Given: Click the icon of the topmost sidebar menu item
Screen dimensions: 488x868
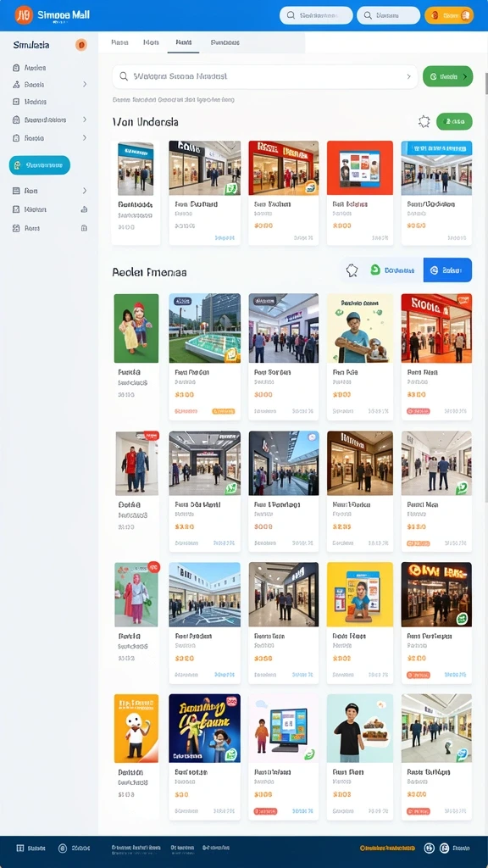Looking at the screenshot, I should point(16,68).
